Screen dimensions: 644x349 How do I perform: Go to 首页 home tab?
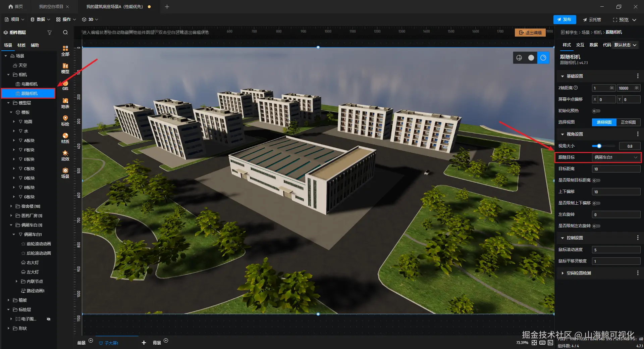pyautogui.click(x=15, y=7)
